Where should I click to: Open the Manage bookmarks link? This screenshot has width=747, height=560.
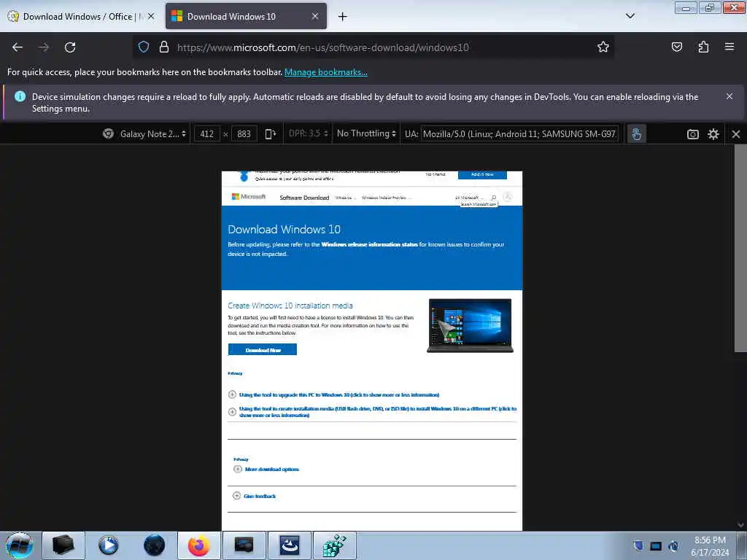coord(326,72)
